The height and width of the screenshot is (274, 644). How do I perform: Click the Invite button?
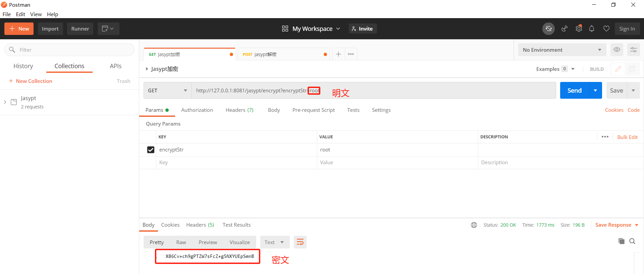(363, 29)
